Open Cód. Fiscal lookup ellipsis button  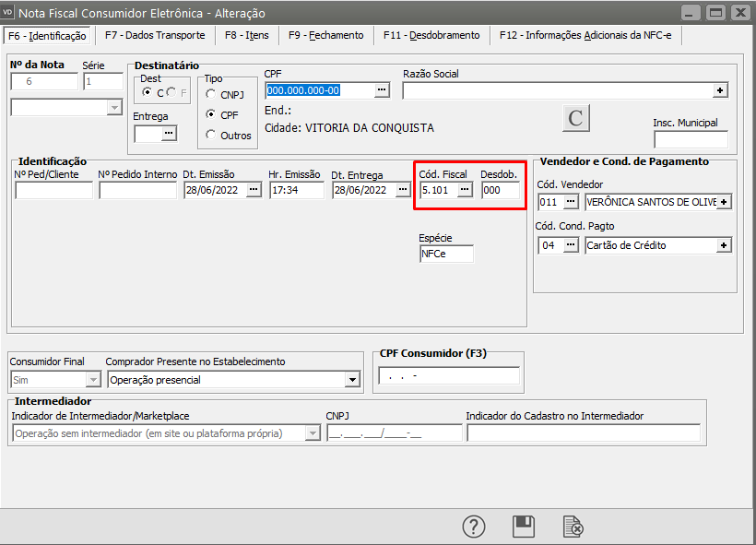click(465, 190)
